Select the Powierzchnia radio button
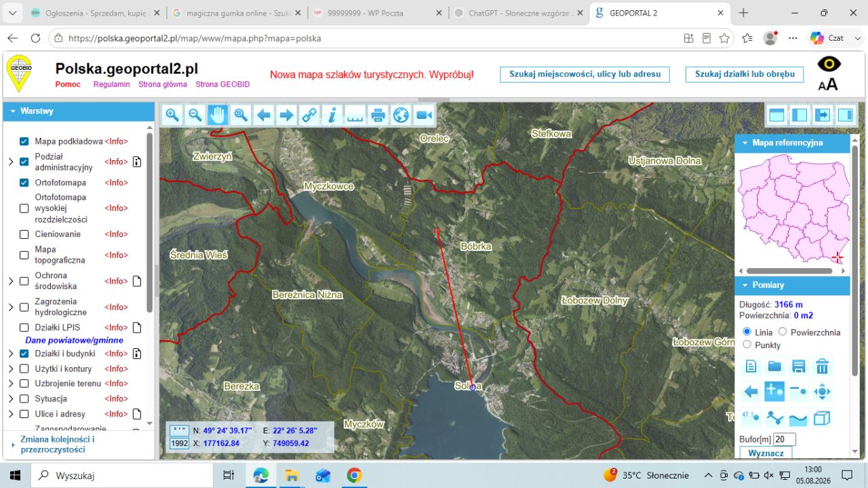The width and height of the screenshot is (868, 488). [x=783, y=332]
